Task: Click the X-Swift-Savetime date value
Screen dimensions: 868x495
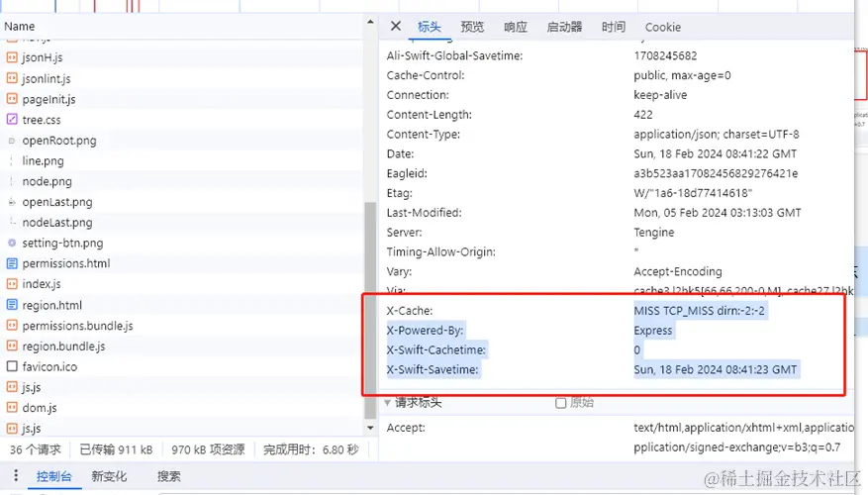Action: click(716, 369)
